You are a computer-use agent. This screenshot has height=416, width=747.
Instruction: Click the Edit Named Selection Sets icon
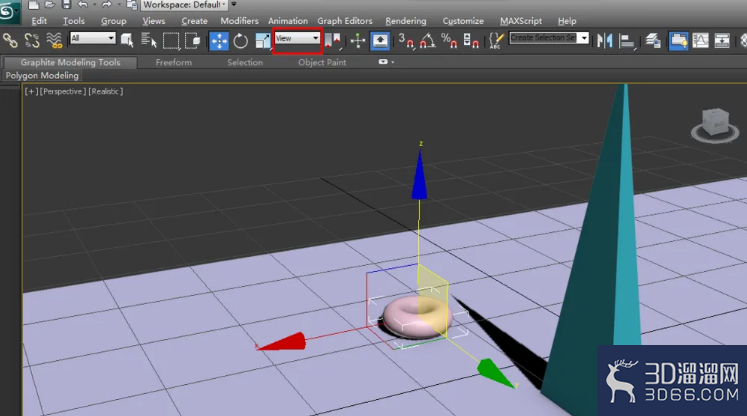[x=496, y=41]
